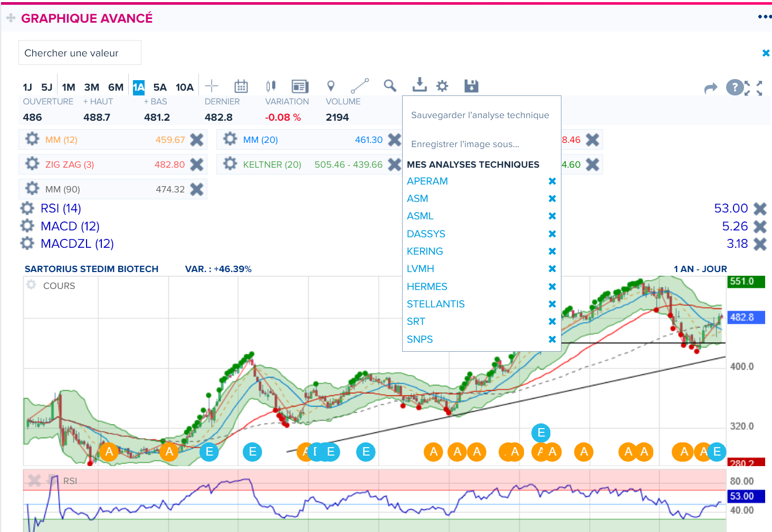Click the Chercher une valeur search field
772x532 pixels.
pyautogui.click(x=80, y=53)
